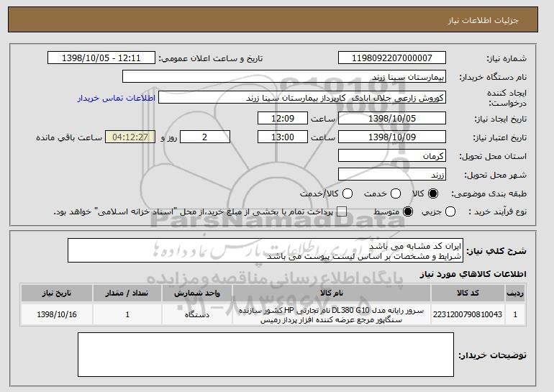Click the کد کالا column header
Image resolution: width=554 pixels, height=392 pixels.
point(468,293)
